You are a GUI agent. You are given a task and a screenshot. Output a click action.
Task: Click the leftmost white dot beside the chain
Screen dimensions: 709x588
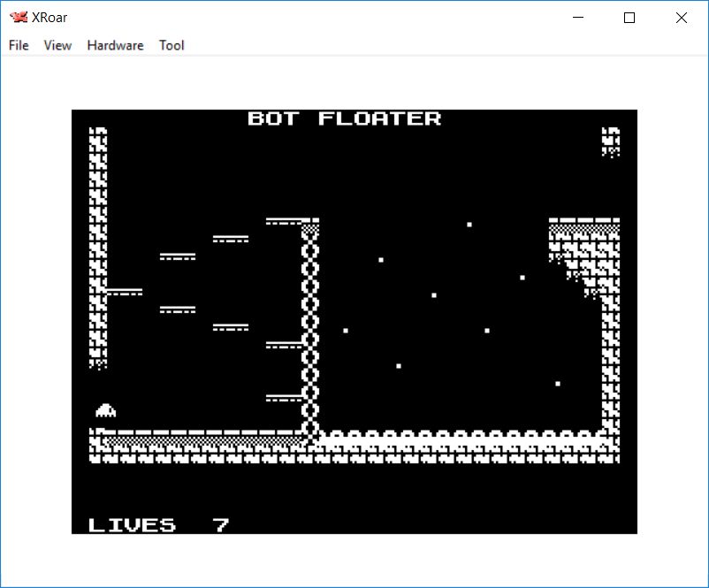pyautogui.click(x=346, y=331)
